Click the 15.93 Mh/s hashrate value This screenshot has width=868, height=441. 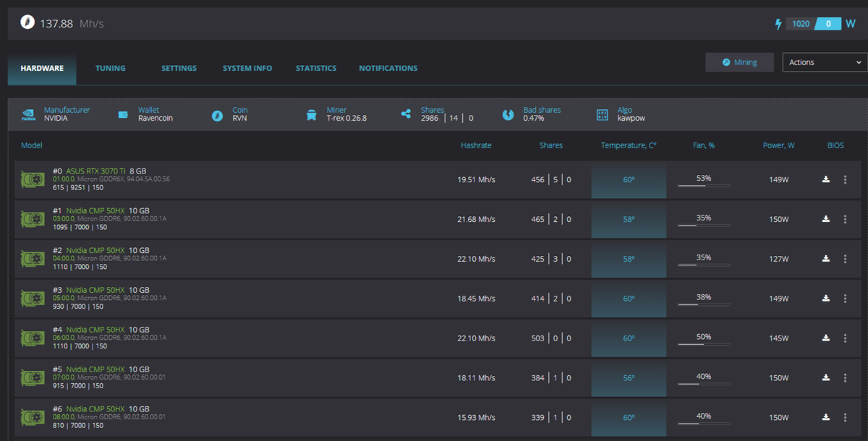tap(476, 417)
